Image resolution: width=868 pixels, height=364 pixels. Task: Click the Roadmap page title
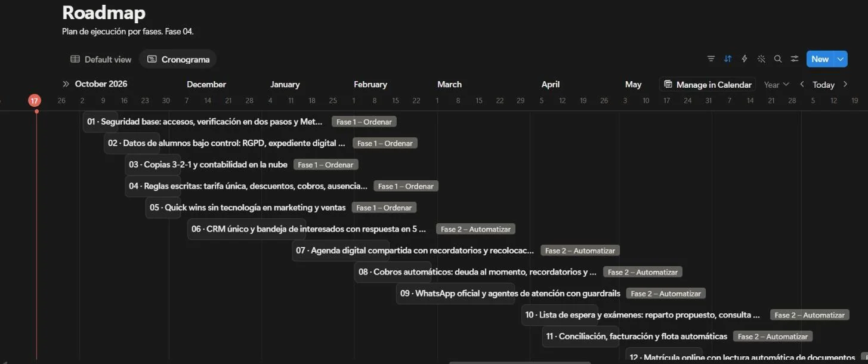[104, 13]
